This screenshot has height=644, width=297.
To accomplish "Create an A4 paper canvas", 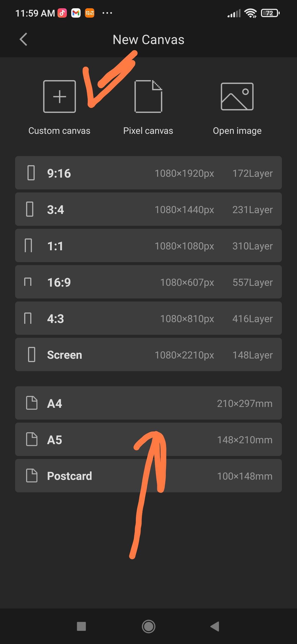I will tap(148, 403).
